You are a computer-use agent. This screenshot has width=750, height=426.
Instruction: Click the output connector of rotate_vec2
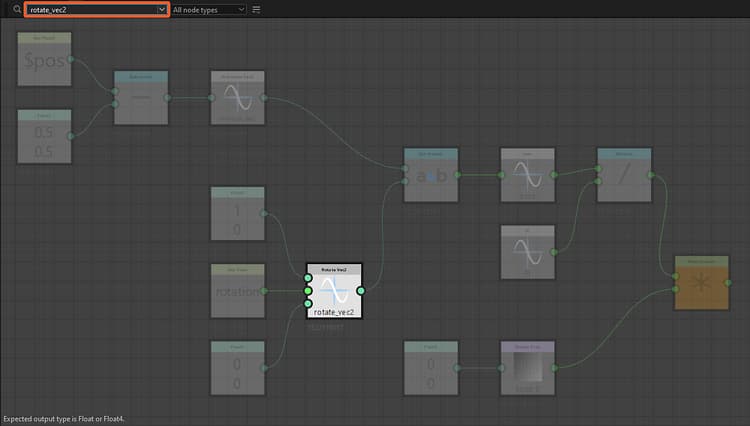click(x=361, y=291)
